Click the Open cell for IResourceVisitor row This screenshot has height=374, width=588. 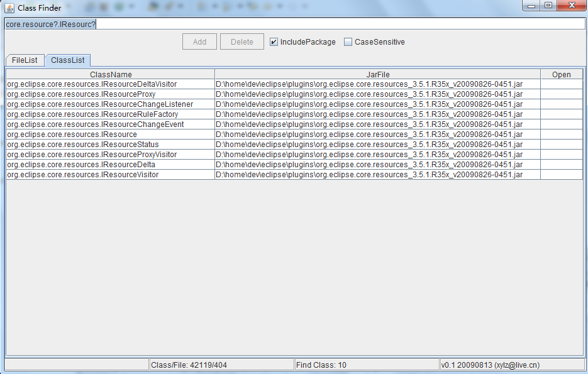562,175
